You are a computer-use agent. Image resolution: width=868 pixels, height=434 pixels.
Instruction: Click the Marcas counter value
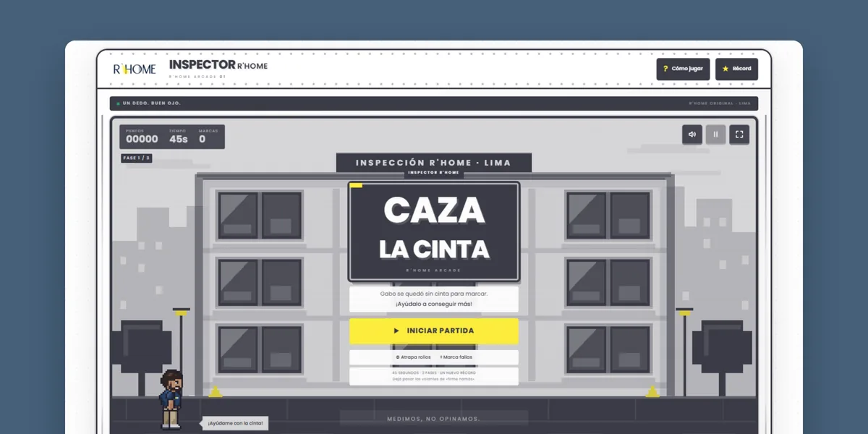[x=202, y=139]
